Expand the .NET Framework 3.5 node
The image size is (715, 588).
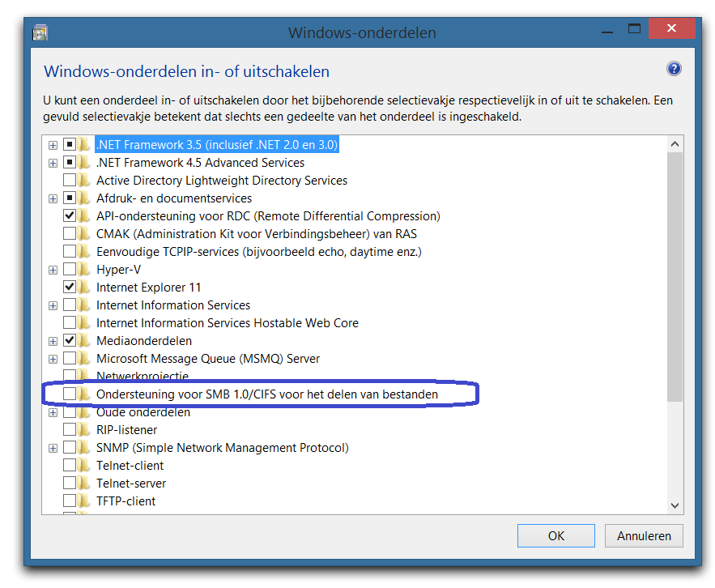[53, 146]
